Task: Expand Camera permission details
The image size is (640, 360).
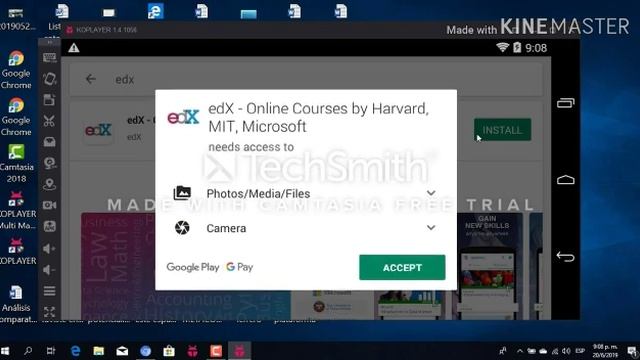Action: coord(431,228)
